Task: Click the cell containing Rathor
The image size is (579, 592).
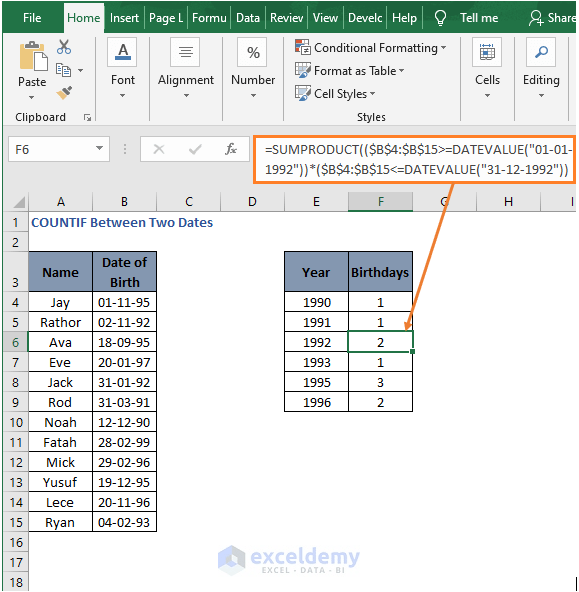Action: (60, 322)
